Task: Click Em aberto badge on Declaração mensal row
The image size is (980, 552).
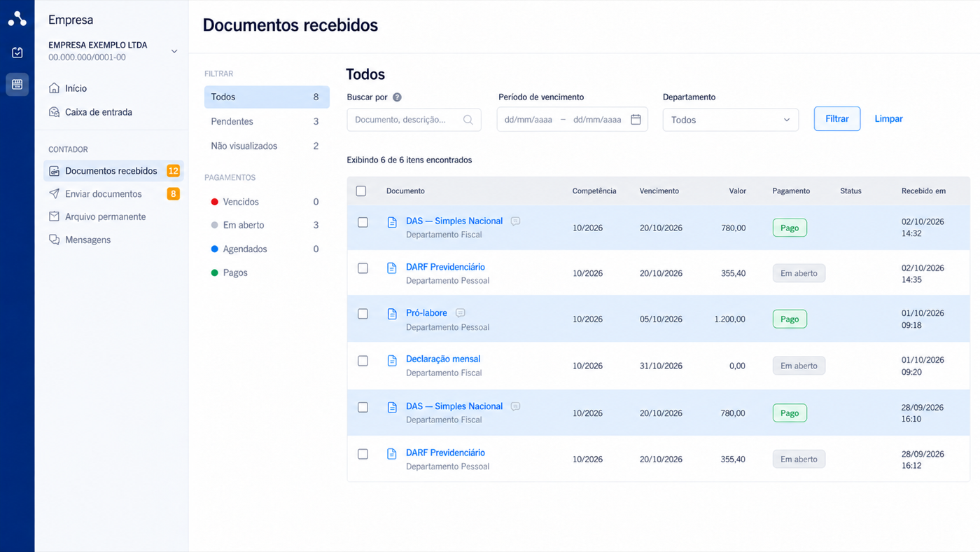Action: (799, 366)
